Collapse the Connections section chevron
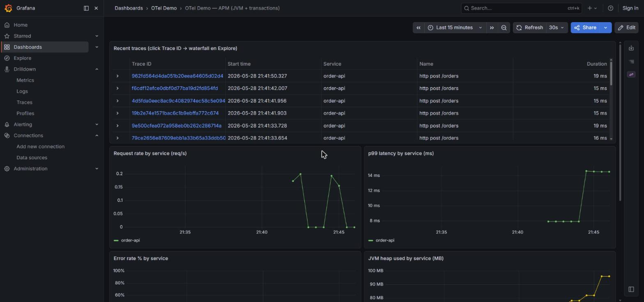This screenshot has width=644, height=302. (x=97, y=136)
